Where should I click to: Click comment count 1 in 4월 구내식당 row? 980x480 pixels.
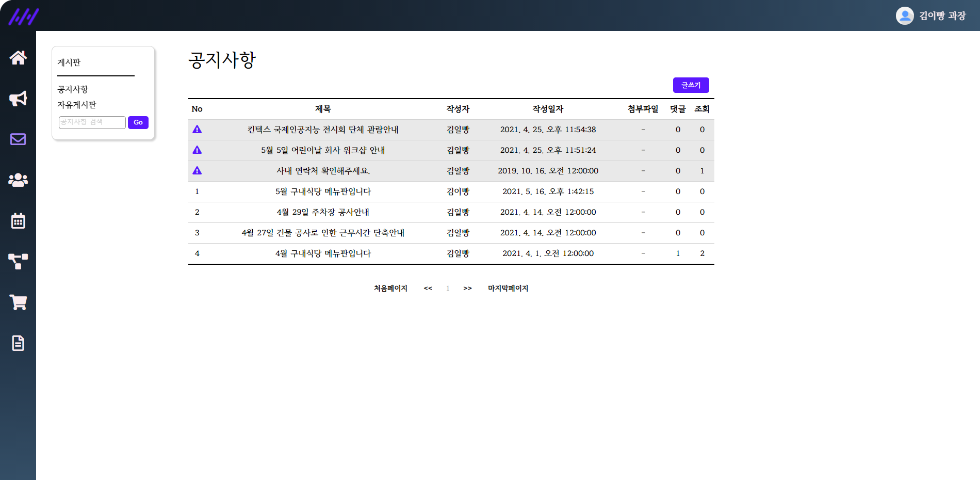pos(678,253)
